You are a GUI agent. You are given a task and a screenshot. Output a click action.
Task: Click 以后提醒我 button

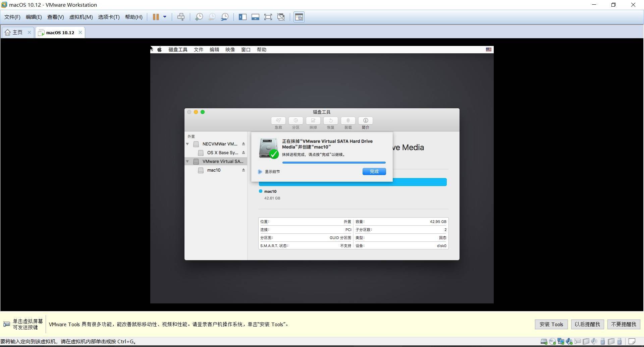coord(587,324)
